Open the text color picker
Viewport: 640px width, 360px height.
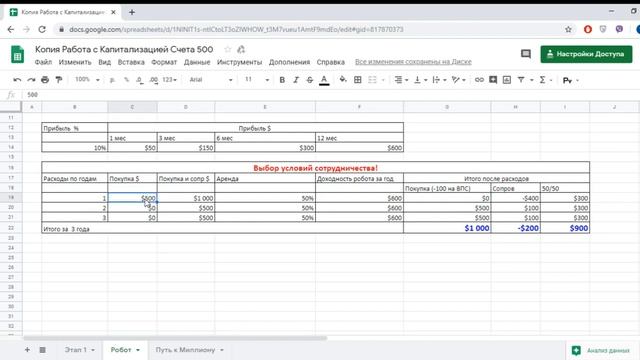click(324, 80)
